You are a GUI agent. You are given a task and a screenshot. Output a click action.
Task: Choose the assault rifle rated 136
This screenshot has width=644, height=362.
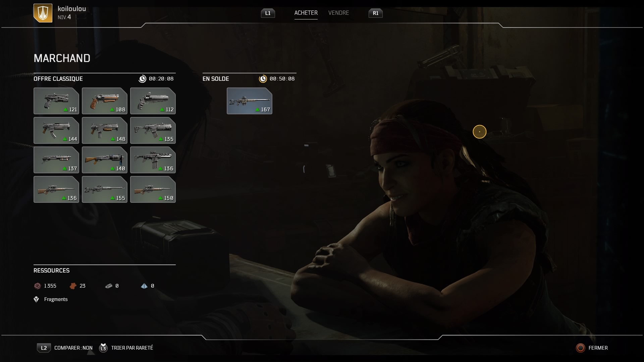pyautogui.click(x=153, y=160)
